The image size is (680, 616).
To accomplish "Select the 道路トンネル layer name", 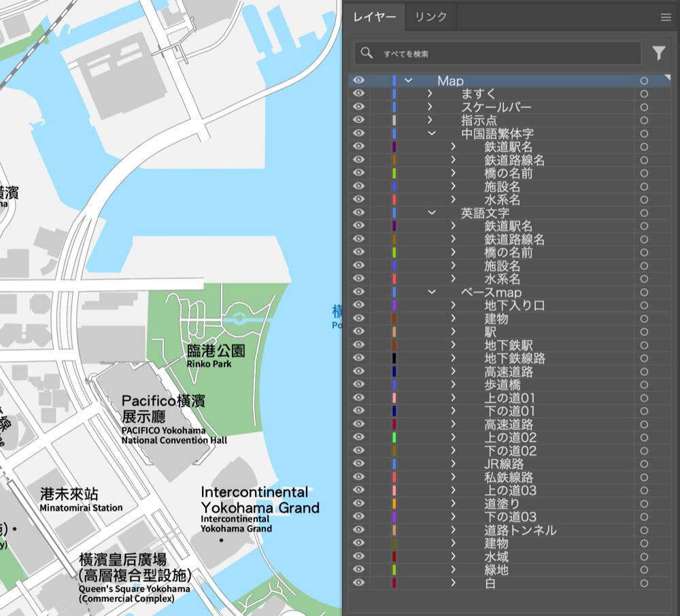I will pos(520,530).
